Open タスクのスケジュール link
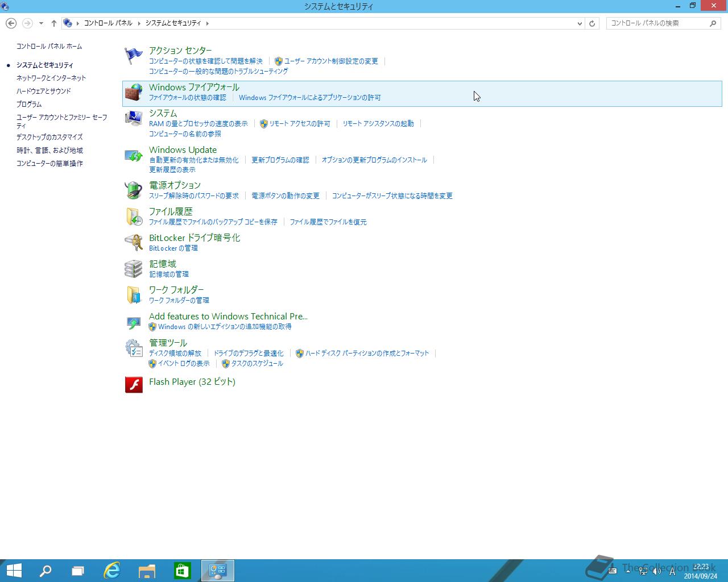This screenshot has width=728, height=582. pos(257,363)
